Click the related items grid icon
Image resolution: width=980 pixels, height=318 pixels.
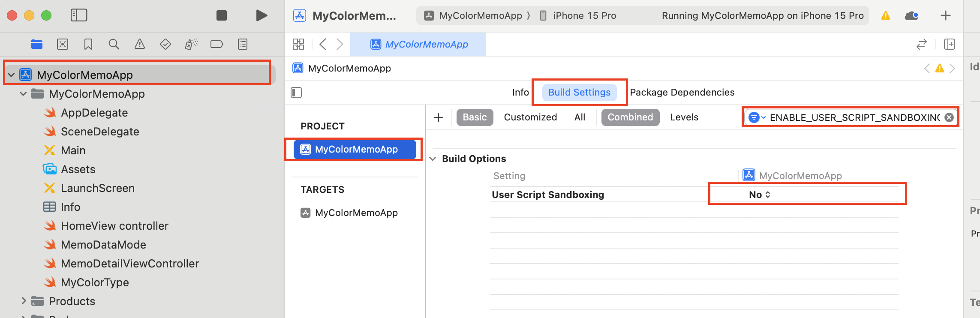pos(298,44)
